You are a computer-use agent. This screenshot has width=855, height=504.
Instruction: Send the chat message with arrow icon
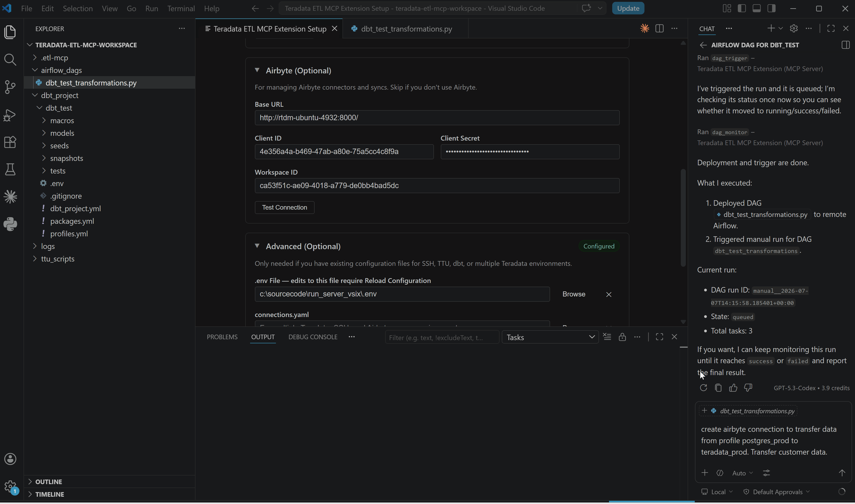[x=842, y=473]
